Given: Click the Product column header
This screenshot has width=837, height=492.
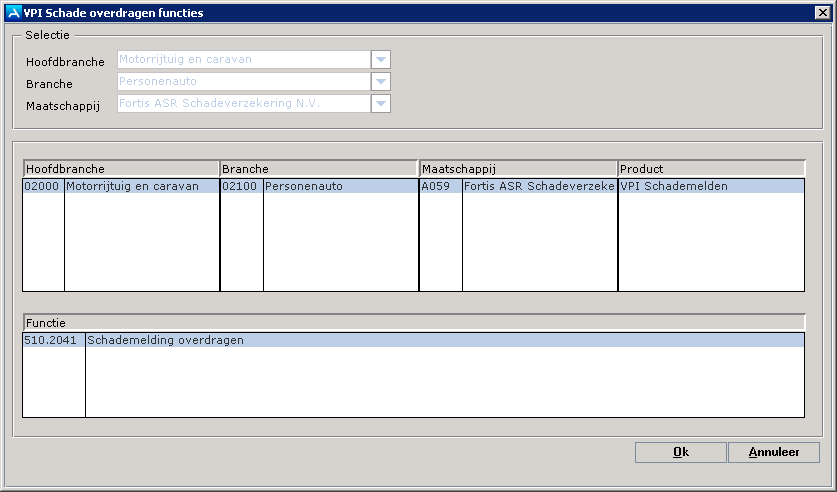Looking at the screenshot, I should tap(710, 169).
